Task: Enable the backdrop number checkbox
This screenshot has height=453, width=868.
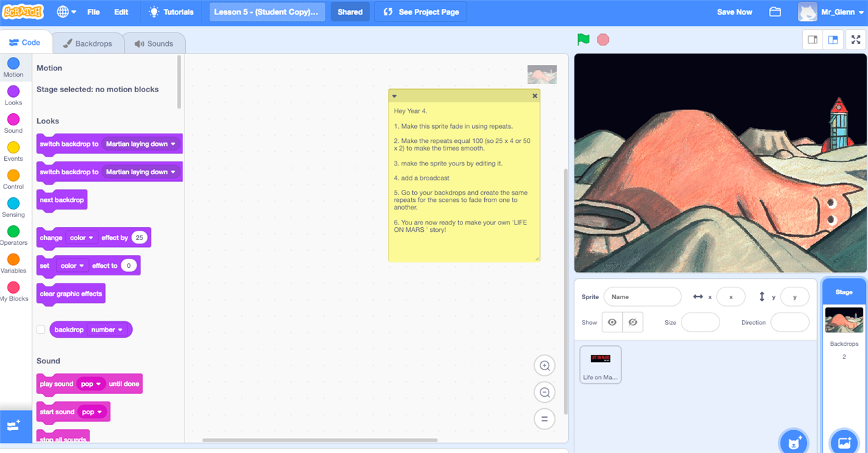Action: click(x=41, y=330)
